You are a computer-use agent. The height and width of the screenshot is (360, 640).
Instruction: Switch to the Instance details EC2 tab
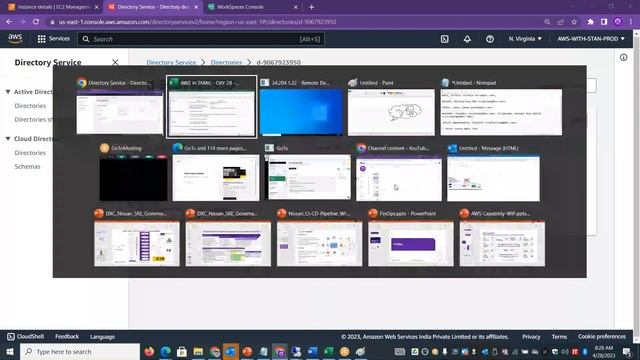pyautogui.click(x=53, y=7)
